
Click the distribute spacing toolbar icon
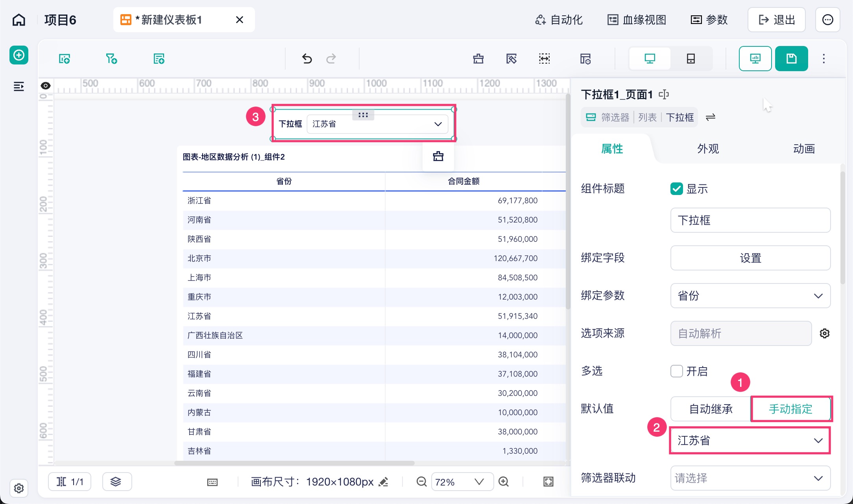(545, 59)
